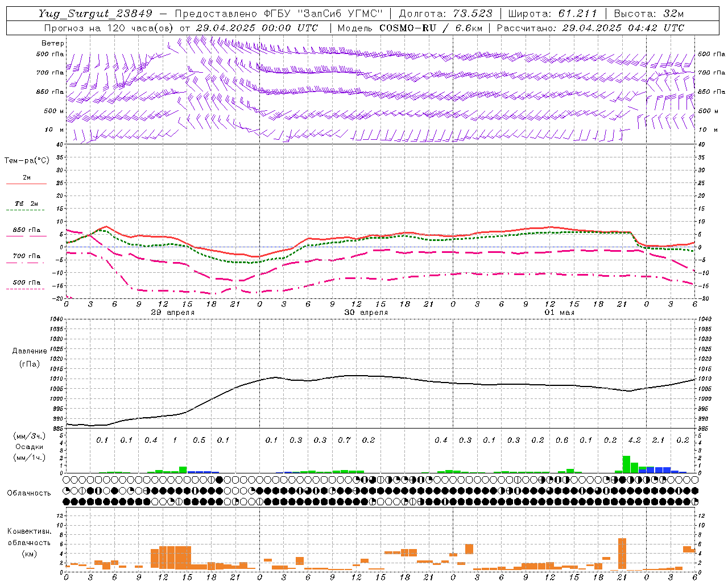The width and height of the screenshot is (728, 582).
Task: Click the Давление panel label
Action: 30,351
